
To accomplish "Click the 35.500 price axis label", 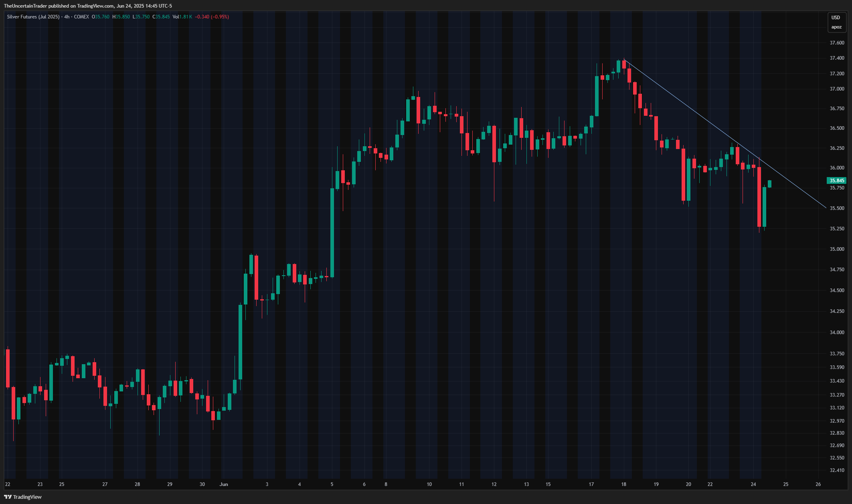I will [x=837, y=208].
